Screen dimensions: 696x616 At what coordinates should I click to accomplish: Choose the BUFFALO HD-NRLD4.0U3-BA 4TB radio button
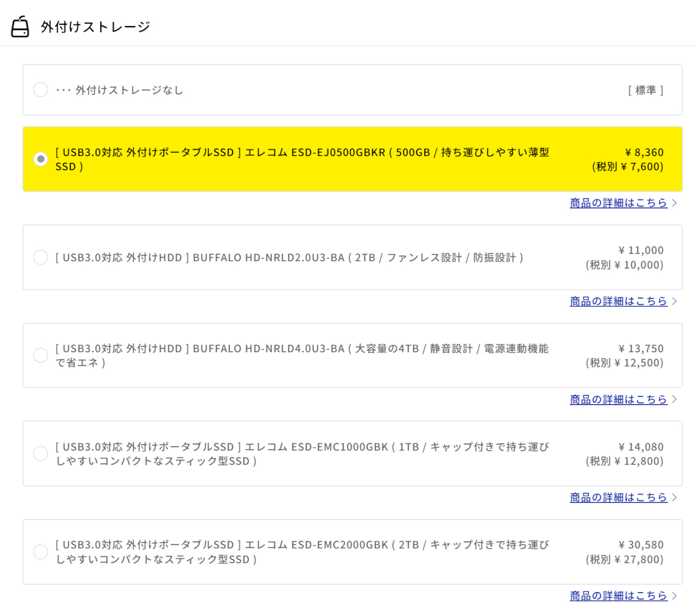click(x=41, y=355)
